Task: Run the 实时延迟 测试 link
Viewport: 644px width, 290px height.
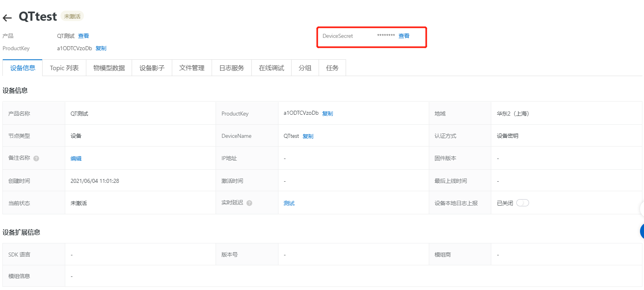Action: (x=289, y=203)
